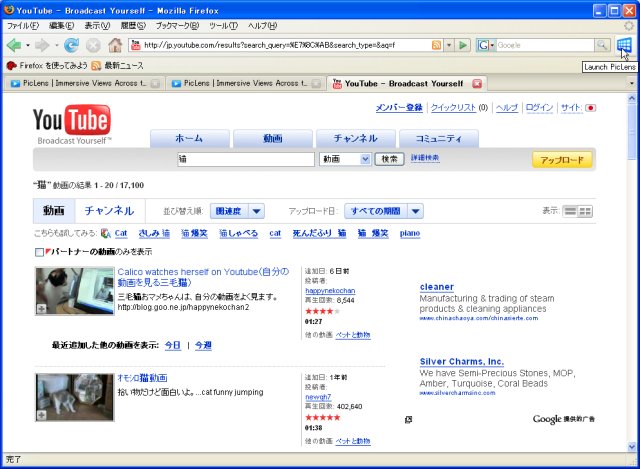The image size is (640, 469).
Task: Click the YouTube logo
Action: click(x=72, y=124)
